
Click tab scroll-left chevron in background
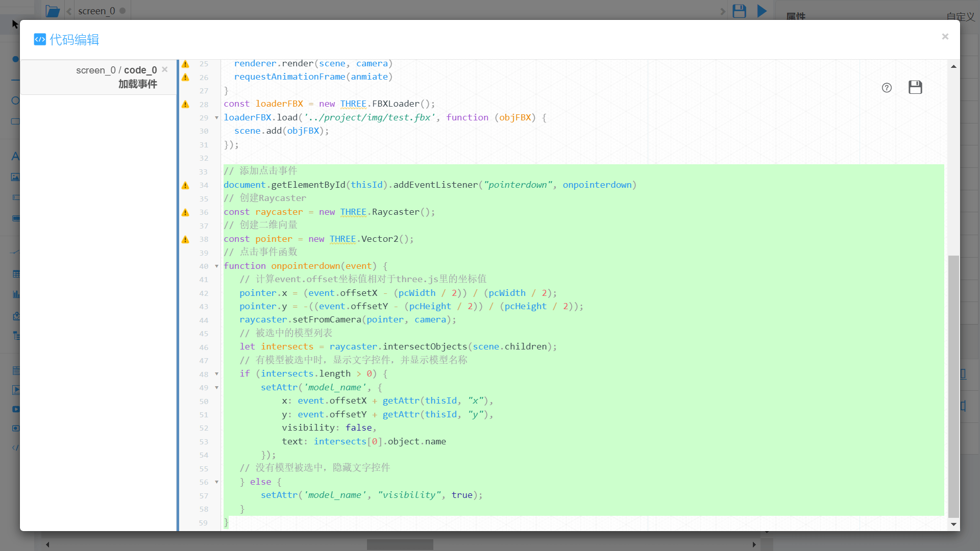[x=69, y=11]
